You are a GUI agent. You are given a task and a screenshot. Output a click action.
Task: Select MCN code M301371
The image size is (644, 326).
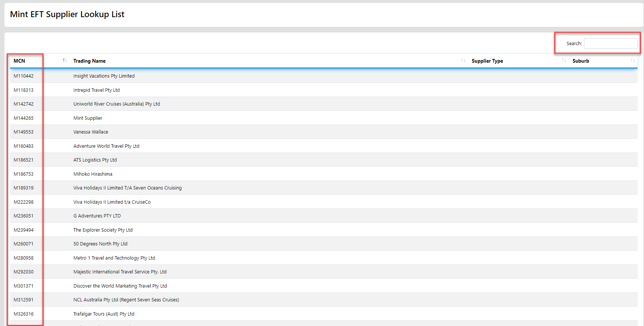point(23,286)
